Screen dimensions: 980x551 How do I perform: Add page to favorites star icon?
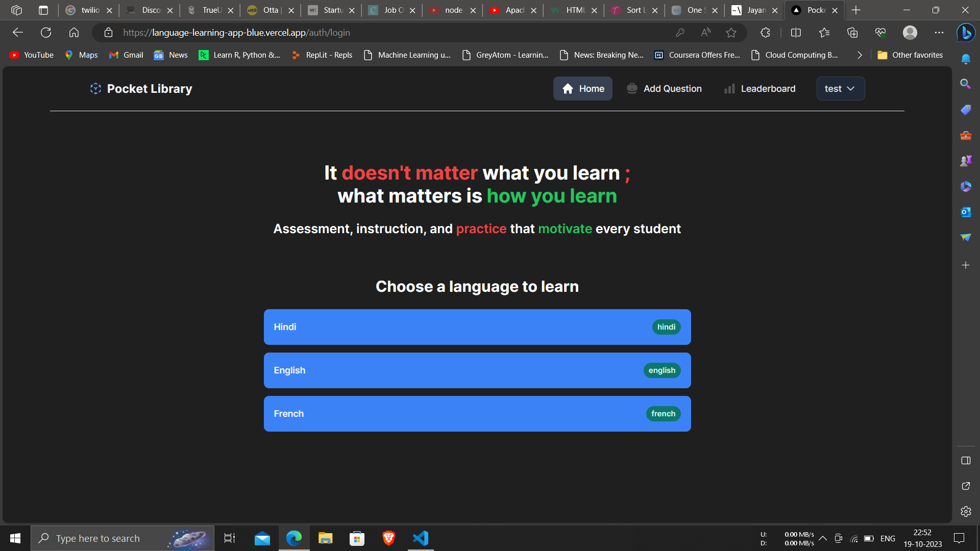[x=731, y=33]
